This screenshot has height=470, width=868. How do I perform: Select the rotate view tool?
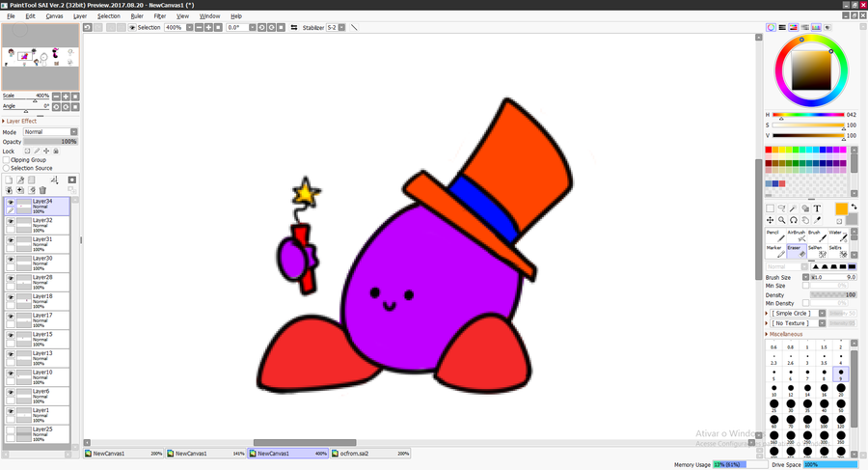(x=794, y=220)
